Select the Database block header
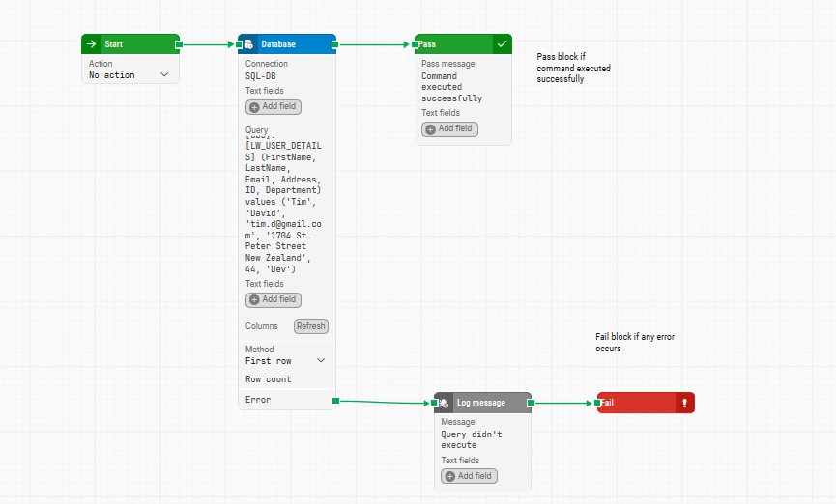Image resolution: width=836 pixels, height=504 pixels. click(287, 44)
